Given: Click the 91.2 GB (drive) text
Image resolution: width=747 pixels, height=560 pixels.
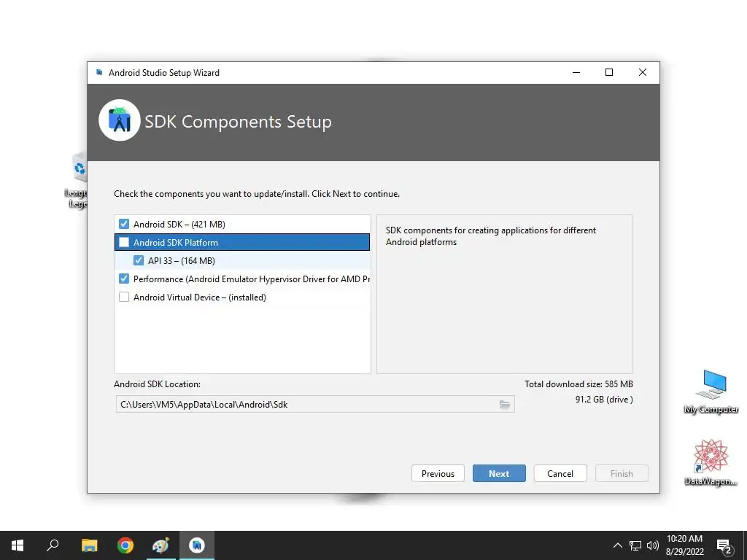Looking at the screenshot, I should click(604, 399).
